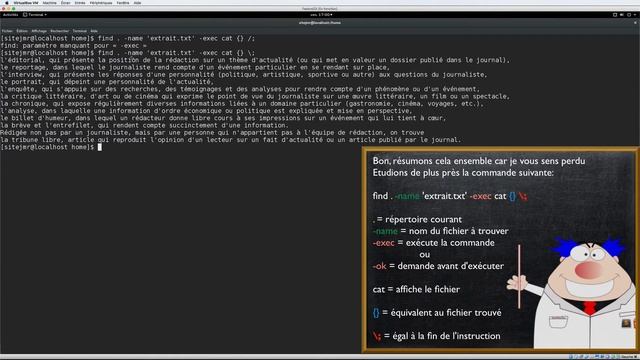This screenshot has height=360, width=640.
Task: Click the volume icon in GNOME bar
Action: pyautogui.click(x=622, y=15)
